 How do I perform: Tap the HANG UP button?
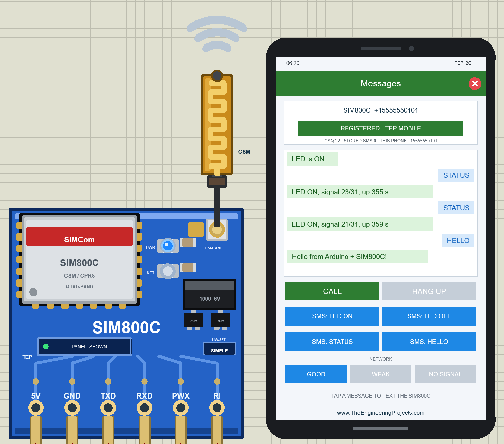429,291
